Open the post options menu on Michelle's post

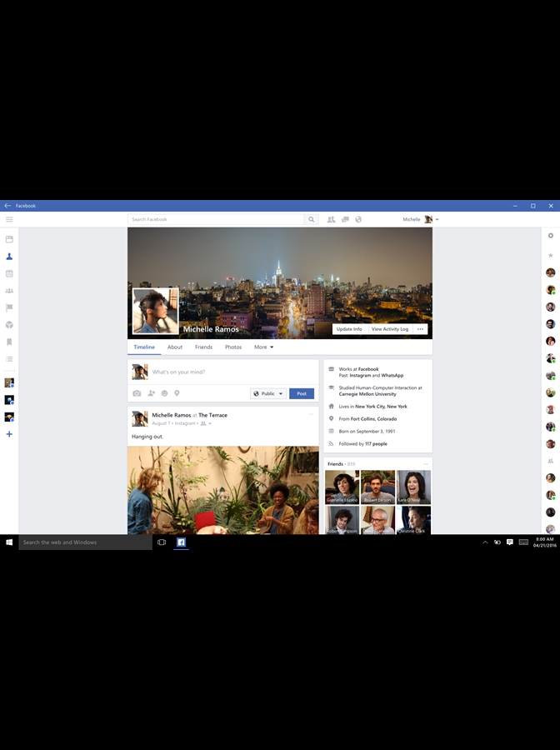[312, 414]
